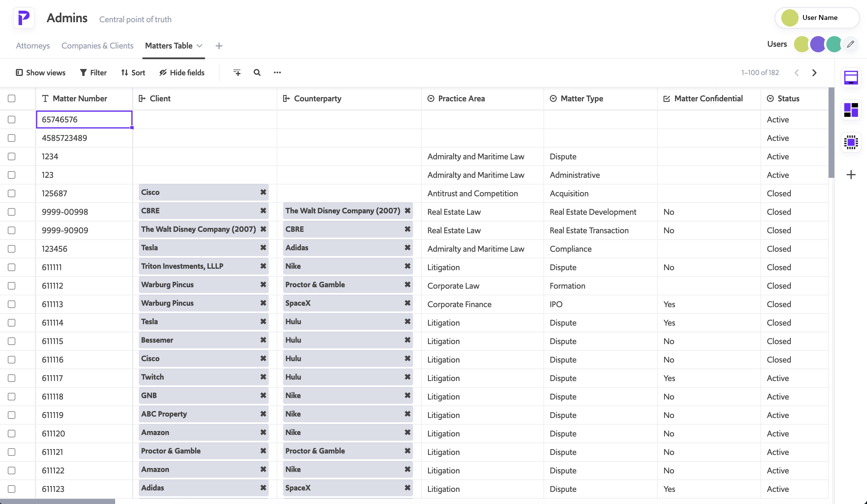Remove SpaceX counterparty from row 611113
Image resolution: width=867 pixels, height=504 pixels.
(x=408, y=303)
